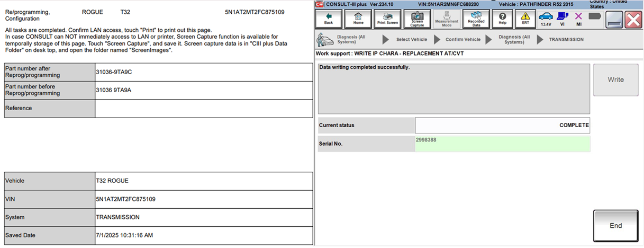Minimize the CONSULT-III plus window

[x=614, y=20]
